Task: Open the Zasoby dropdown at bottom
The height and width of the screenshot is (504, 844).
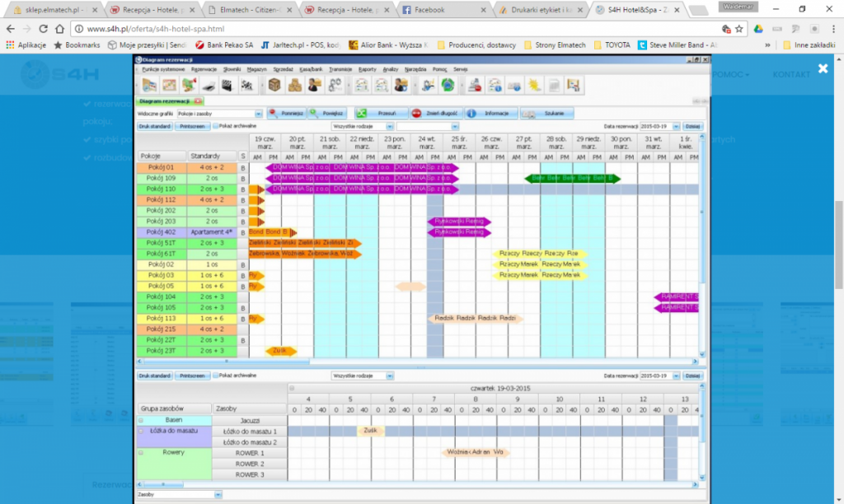Action: [218, 495]
